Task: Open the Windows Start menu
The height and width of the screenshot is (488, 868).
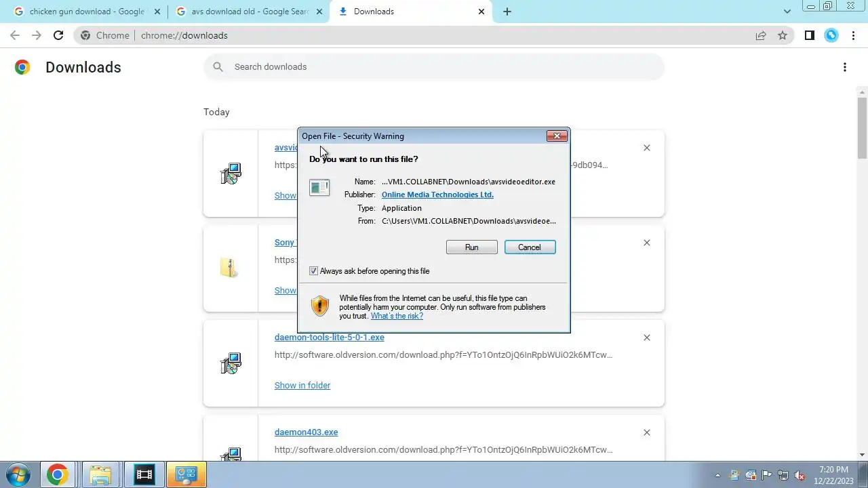Action: [18, 474]
